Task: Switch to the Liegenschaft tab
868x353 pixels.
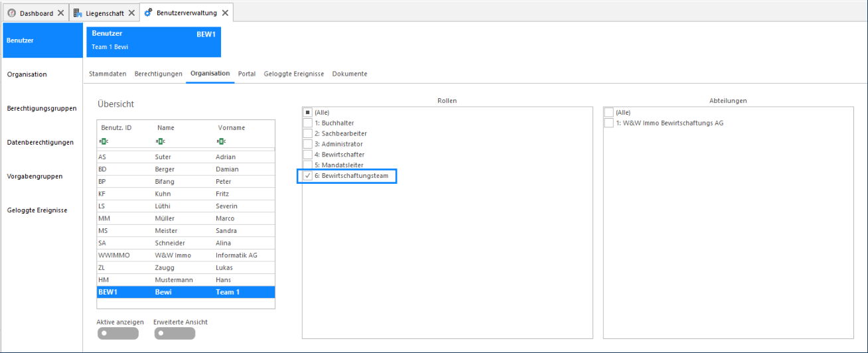Action: pyautogui.click(x=104, y=13)
